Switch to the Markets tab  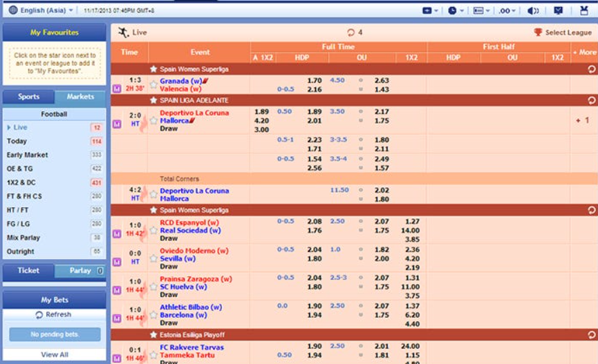pos(80,97)
